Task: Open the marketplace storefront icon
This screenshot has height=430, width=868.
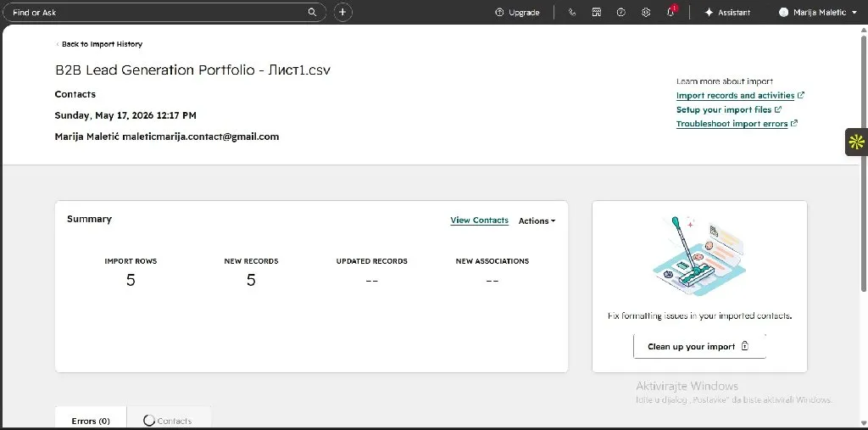Action: coord(596,12)
